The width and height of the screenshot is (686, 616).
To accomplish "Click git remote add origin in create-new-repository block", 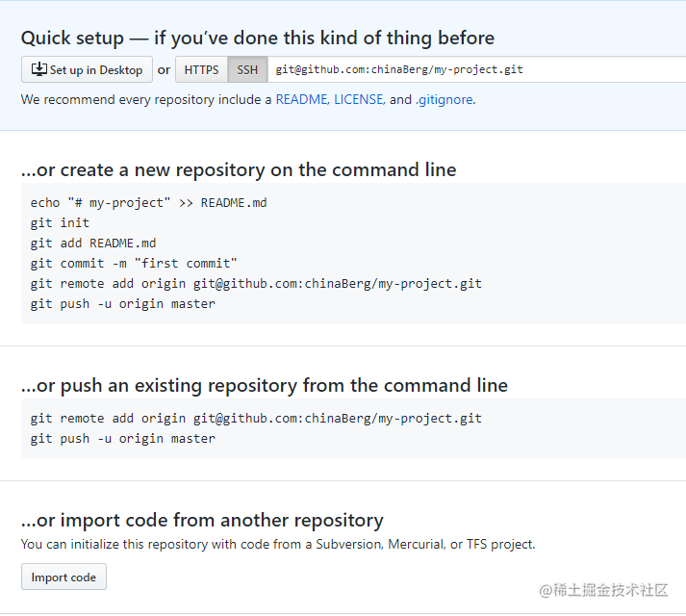I will pos(256,284).
